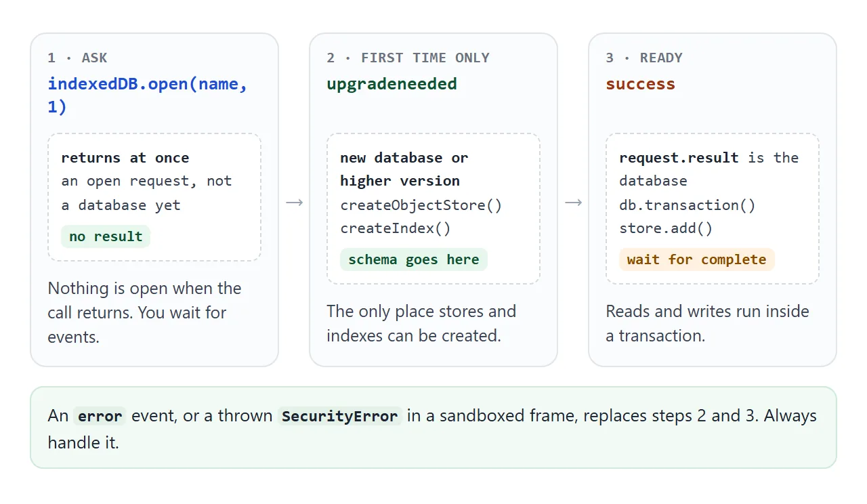867x504 pixels.
Task: Click the "SecurityError" code word in the note
Action: pyautogui.click(x=340, y=416)
